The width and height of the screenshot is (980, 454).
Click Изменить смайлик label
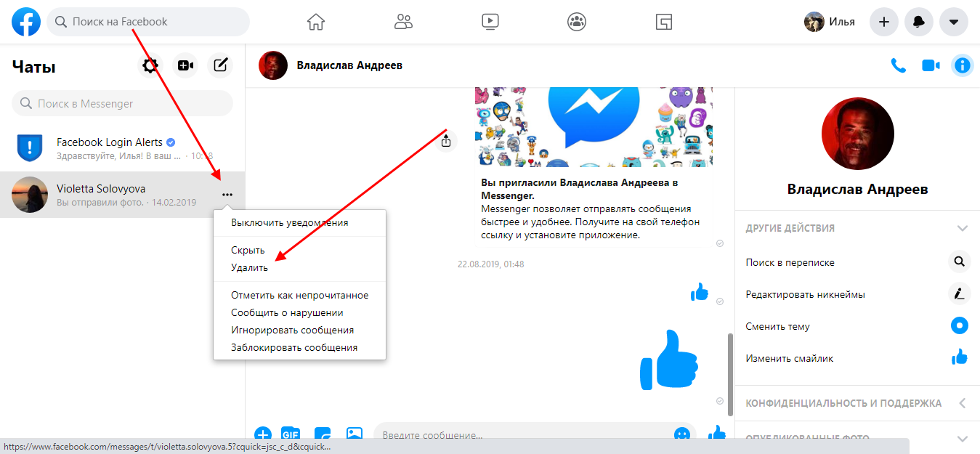[790, 358]
